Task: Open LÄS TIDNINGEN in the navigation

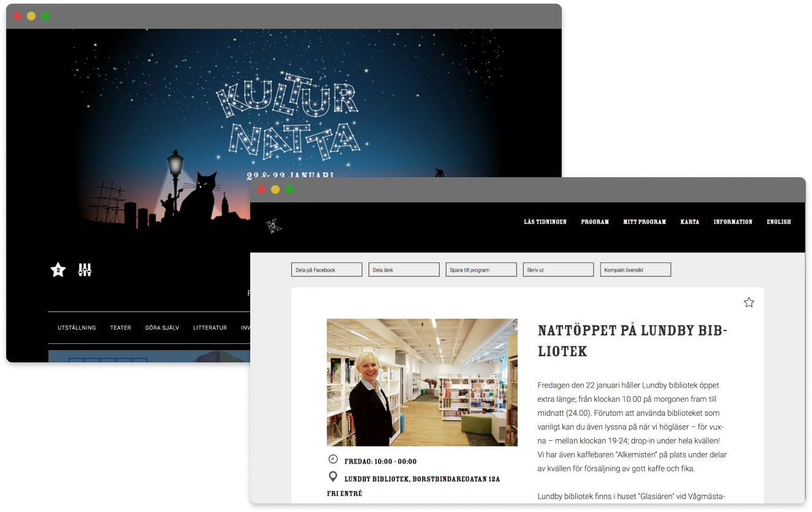Action: pyautogui.click(x=545, y=222)
